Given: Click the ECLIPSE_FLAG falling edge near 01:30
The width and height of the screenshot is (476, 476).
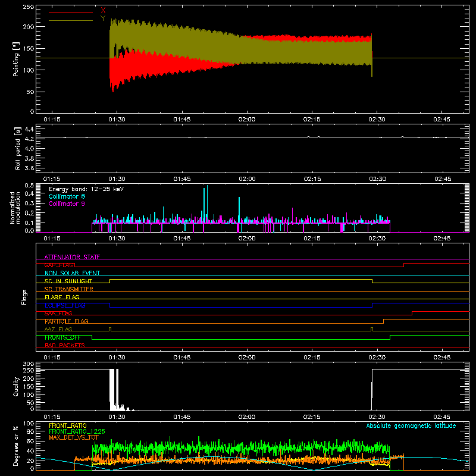Looking at the screenshot, I should 110,305.
